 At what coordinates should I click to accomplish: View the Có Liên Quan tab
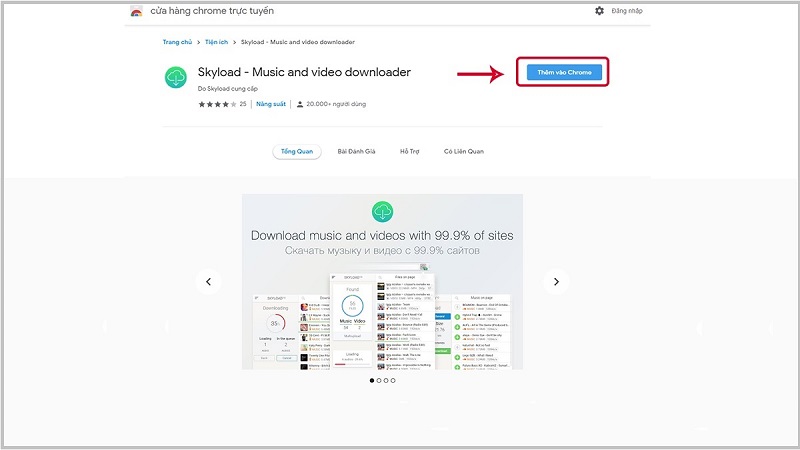(464, 151)
